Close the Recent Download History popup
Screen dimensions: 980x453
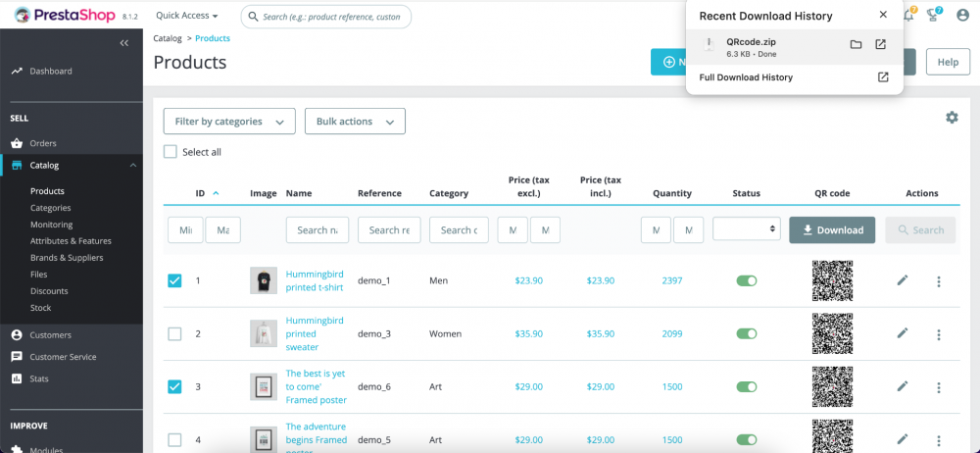coord(883,15)
